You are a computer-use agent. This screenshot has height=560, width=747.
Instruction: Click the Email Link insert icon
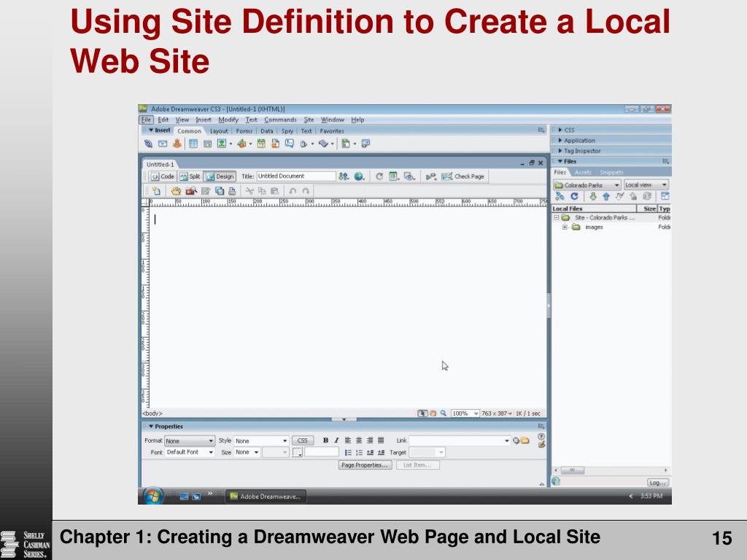[x=161, y=144]
